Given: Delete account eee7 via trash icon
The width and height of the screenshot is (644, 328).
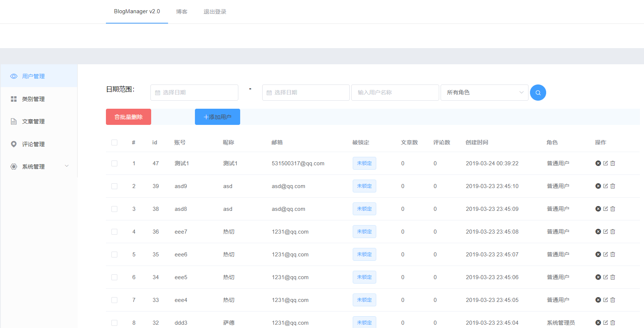Looking at the screenshot, I should (613, 231).
